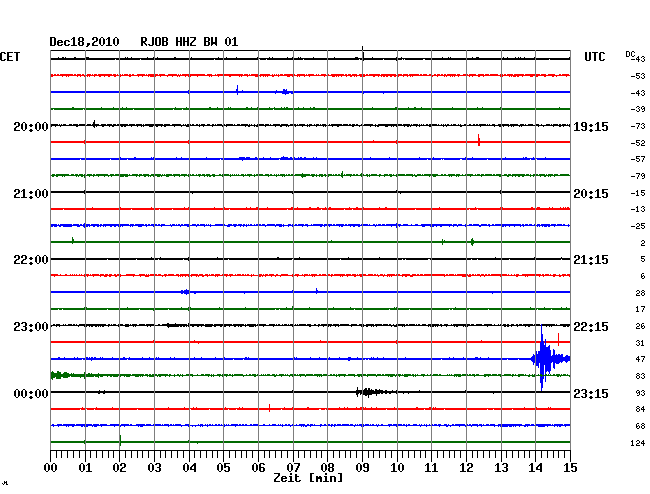This screenshot has width=650, height=494.
Task: Click the blue spike near minute 05 on the top blue trace
Action: [x=237, y=90]
